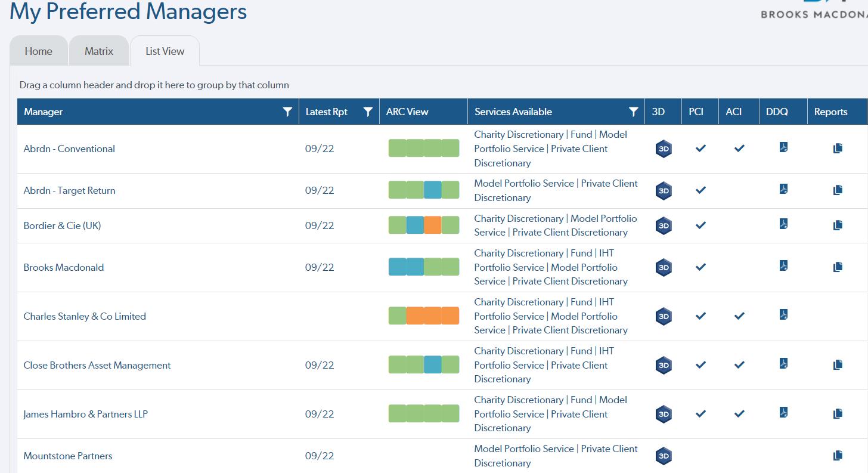Image resolution: width=868 pixels, height=473 pixels.
Task: Download DDQ PDF for Bordier & Cie (UK)
Action: tap(784, 224)
